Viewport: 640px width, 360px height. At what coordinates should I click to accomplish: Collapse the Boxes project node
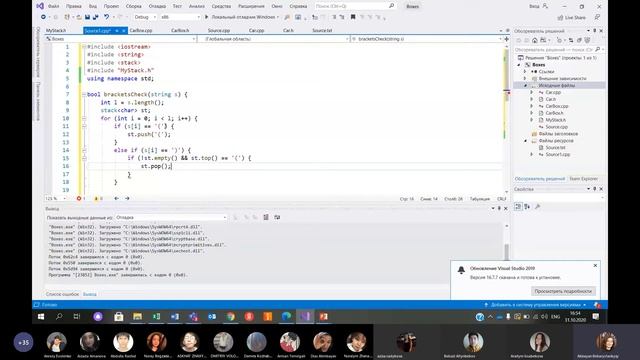tap(520, 64)
